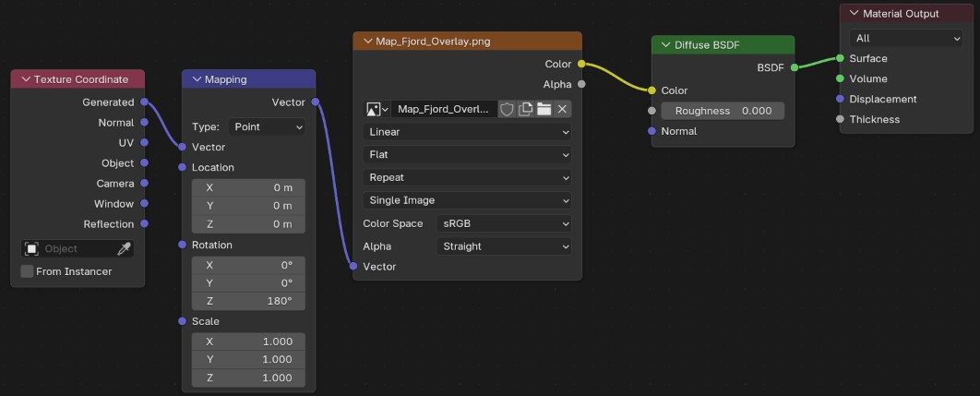This screenshot has height=396, width=980.
Task: Open the Flat projection dropdown
Action: coord(467,154)
